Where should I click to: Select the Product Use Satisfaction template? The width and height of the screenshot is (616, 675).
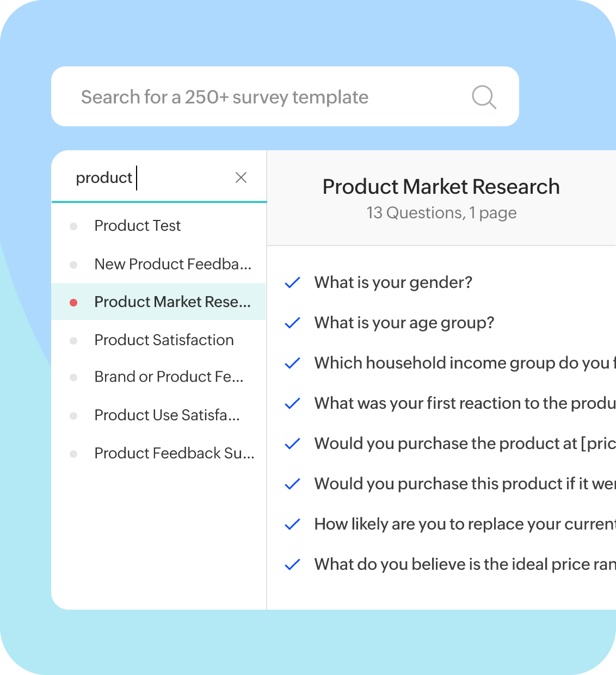click(x=167, y=415)
